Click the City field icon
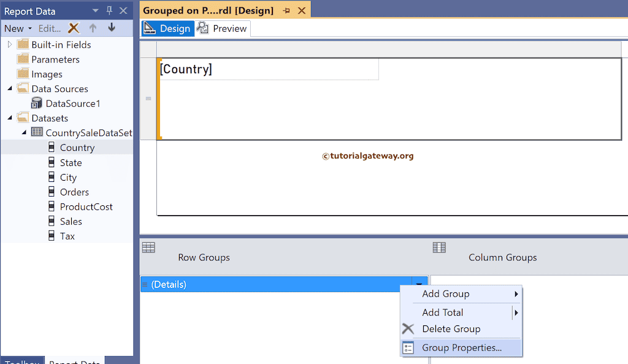Screen dimensions: 628x364 click(52, 177)
